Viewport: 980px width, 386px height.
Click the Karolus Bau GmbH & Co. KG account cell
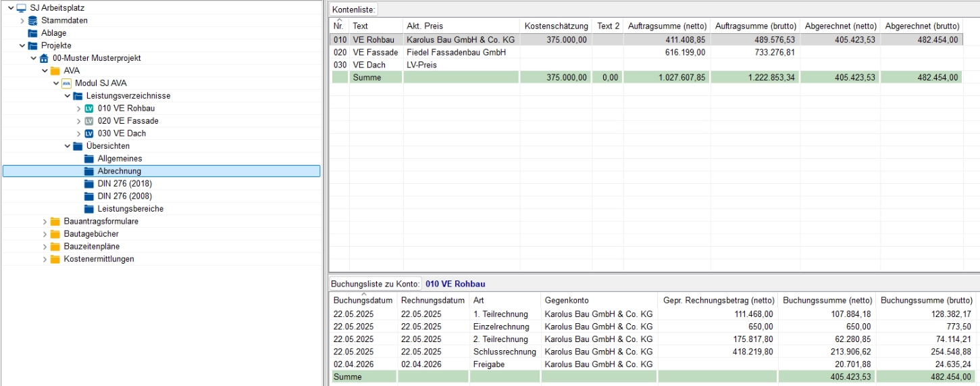coord(461,40)
